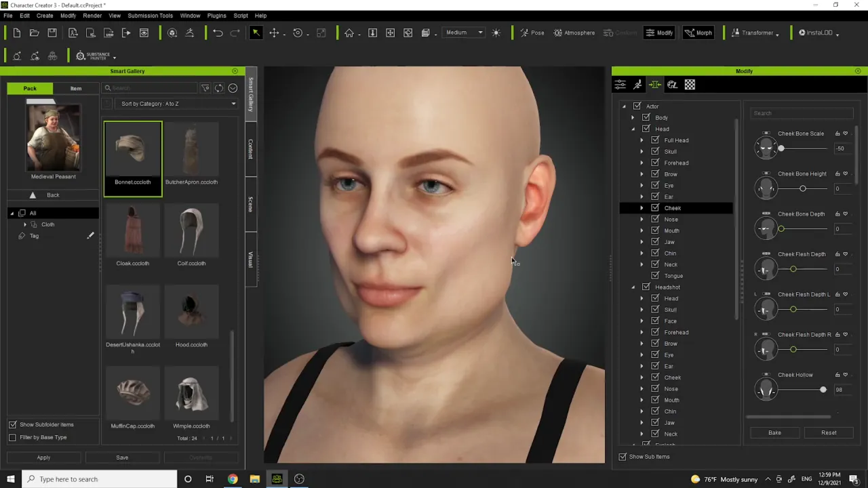Toggle the Show Sub Items checkbox
The height and width of the screenshot is (488, 868).
click(x=623, y=456)
